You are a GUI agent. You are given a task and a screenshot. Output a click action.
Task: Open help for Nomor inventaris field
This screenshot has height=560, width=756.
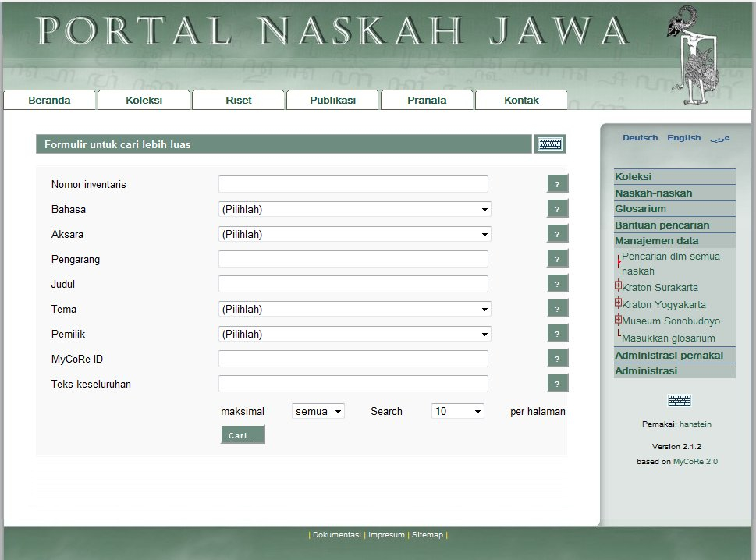point(557,184)
